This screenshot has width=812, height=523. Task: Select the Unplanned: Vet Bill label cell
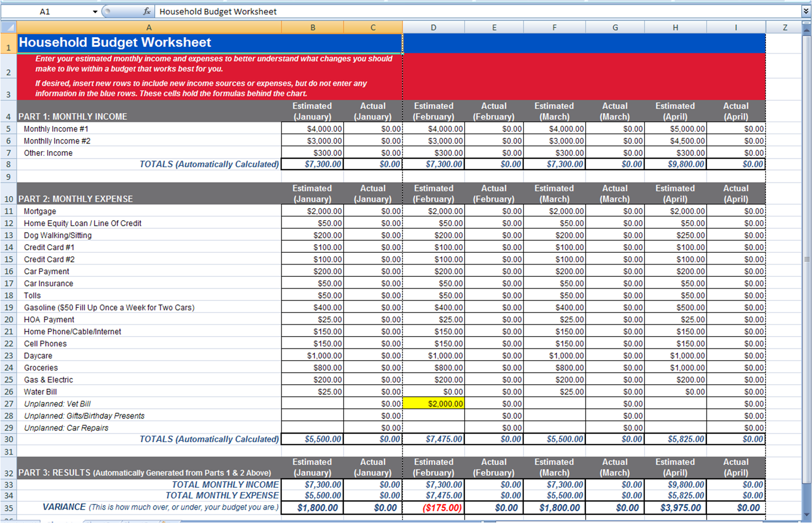(x=149, y=403)
